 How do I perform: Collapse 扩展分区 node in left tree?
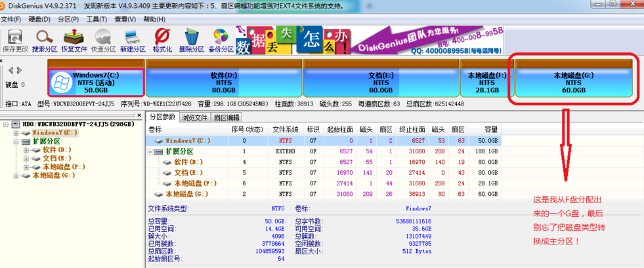16,142
